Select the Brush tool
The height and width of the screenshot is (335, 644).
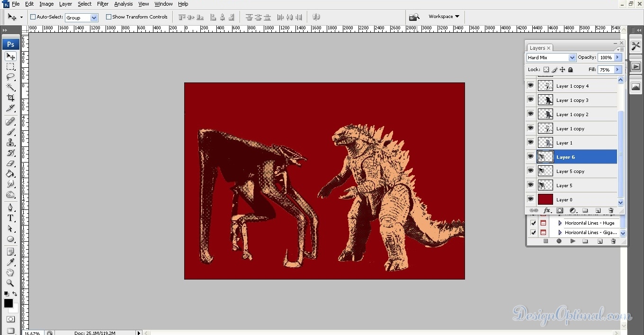tap(10, 132)
